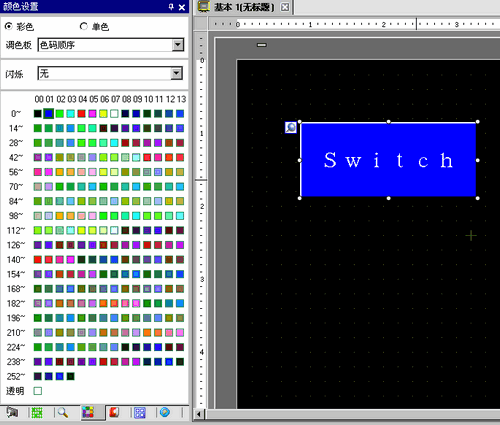The height and width of the screenshot is (425, 500).
Task: Click the left arrow of horizontal scrollbar
Action: click(199, 414)
